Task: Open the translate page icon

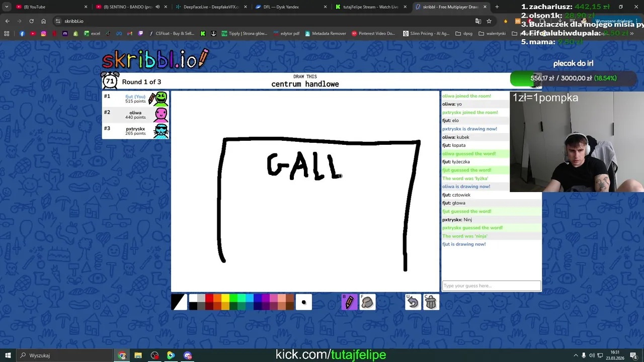Action: coord(478,21)
